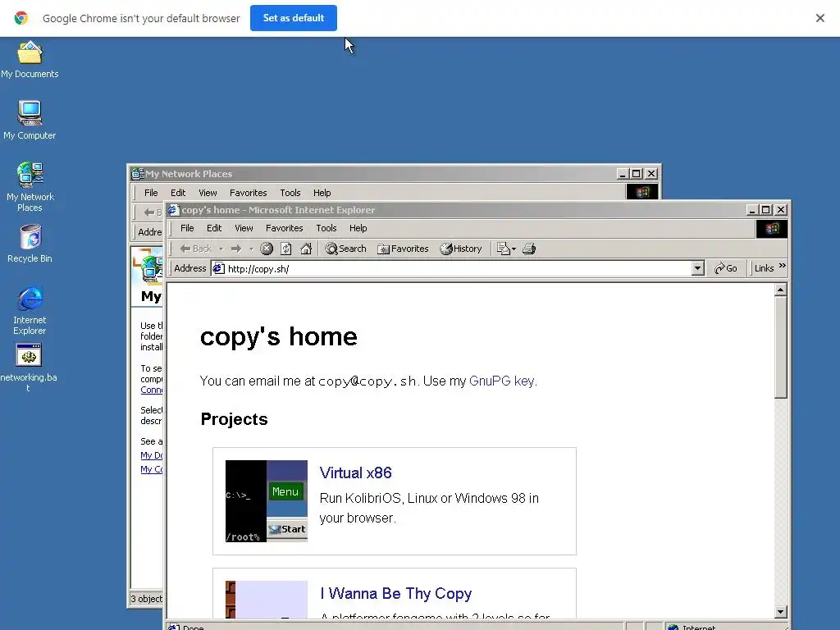Click the Chrome logo in the notification bar
The height and width of the screenshot is (630, 840).
[x=21, y=18]
